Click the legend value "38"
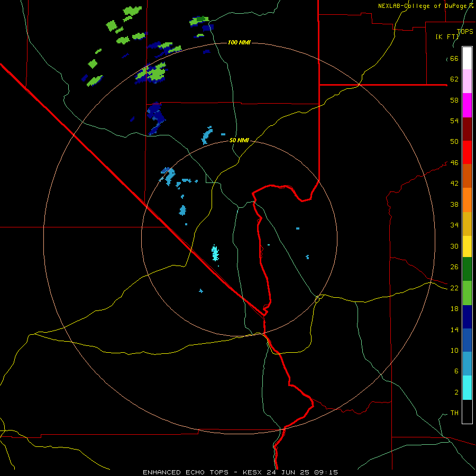 tap(454, 205)
